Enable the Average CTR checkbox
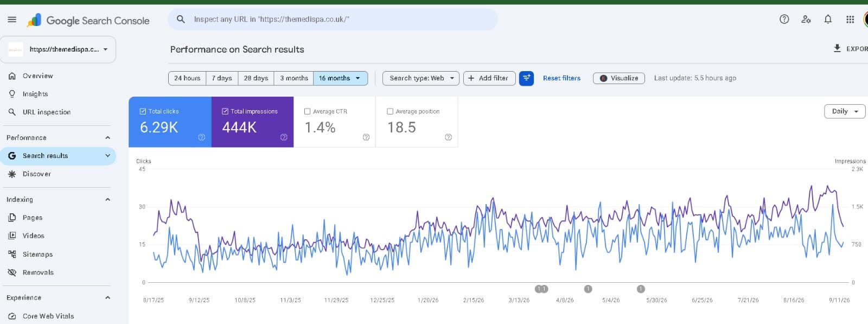Screen dimensions: 868x324 point(308,111)
